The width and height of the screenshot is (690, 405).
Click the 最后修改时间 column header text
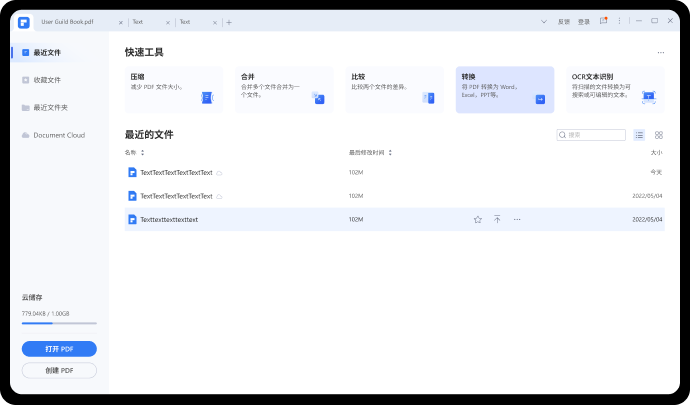(x=367, y=153)
